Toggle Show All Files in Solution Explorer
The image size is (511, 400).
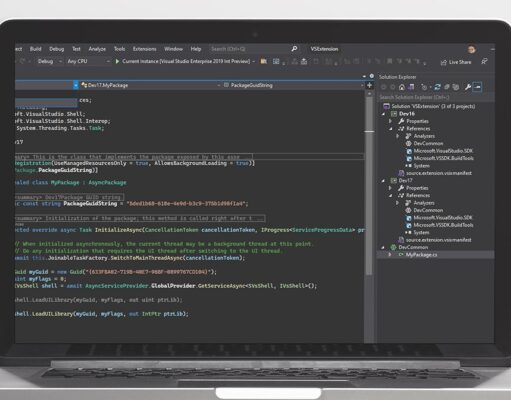[456, 87]
